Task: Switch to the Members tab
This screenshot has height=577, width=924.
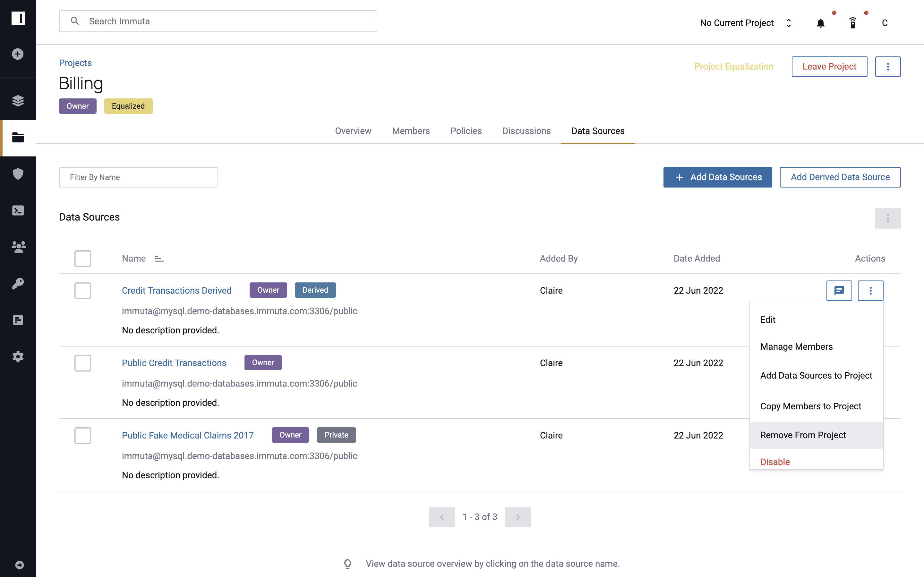Action: (x=410, y=130)
